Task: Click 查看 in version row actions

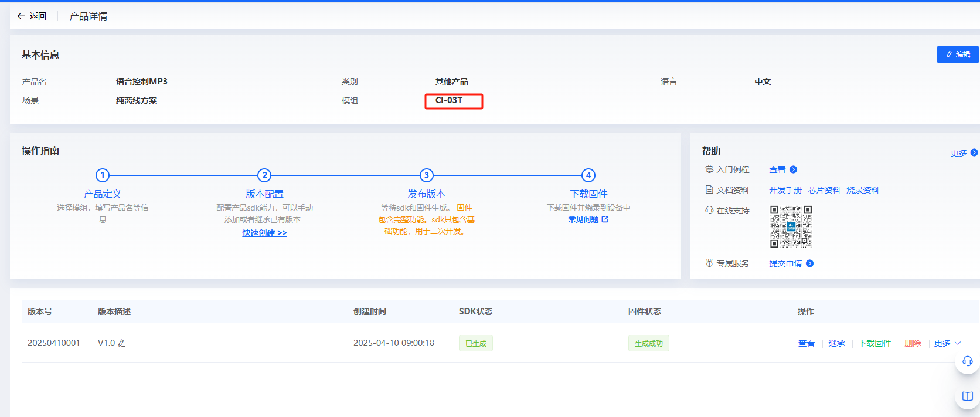Action: [x=807, y=343]
